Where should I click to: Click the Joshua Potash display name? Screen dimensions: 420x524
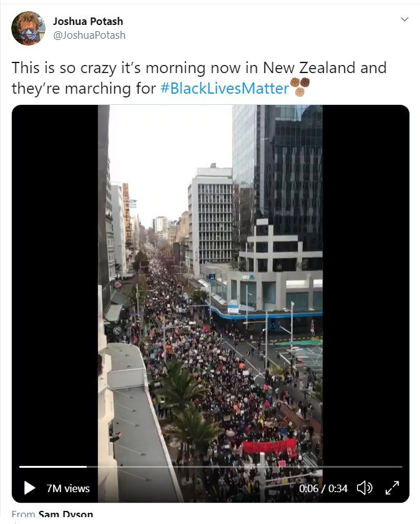88,21
